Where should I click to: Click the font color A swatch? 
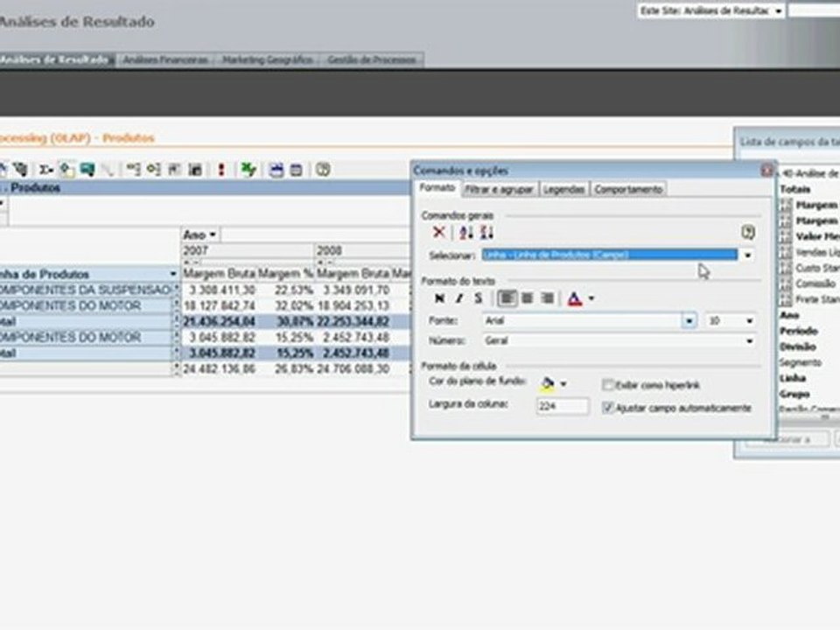575,298
